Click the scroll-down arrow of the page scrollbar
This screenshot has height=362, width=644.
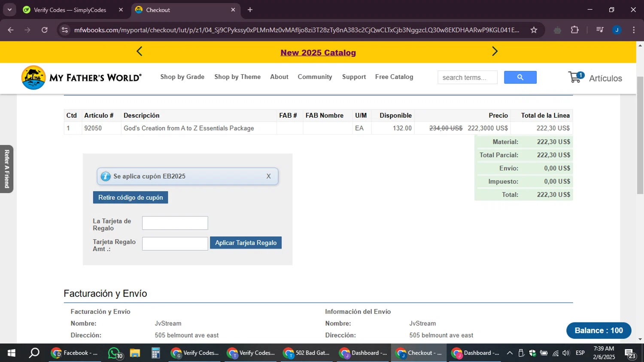640,339
